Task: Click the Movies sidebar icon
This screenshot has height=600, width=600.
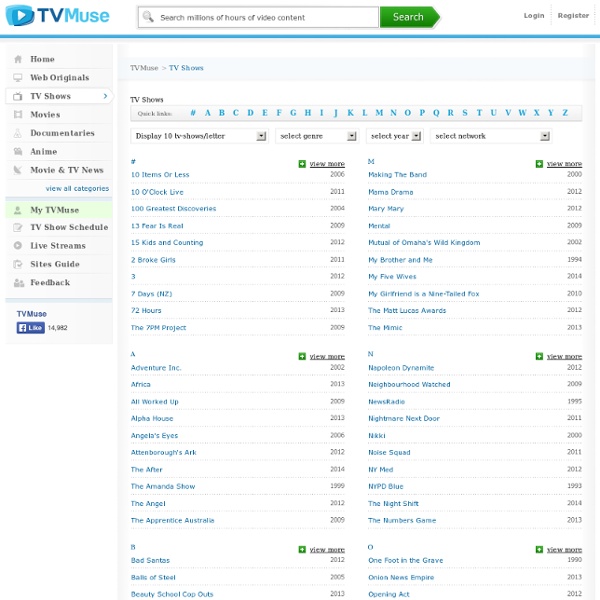Action: click(x=18, y=115)
